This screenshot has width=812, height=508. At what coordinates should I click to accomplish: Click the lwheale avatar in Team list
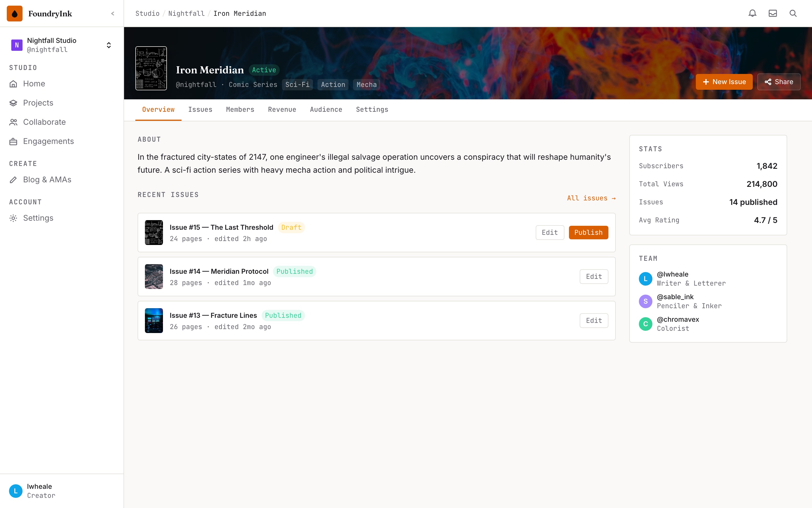point(645,279)
